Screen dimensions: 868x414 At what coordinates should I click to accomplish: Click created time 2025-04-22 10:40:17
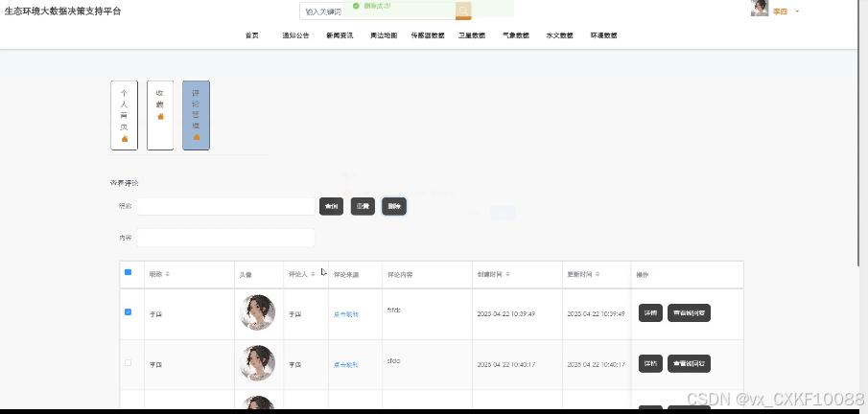pyautogui.click(x=506, y=365)
